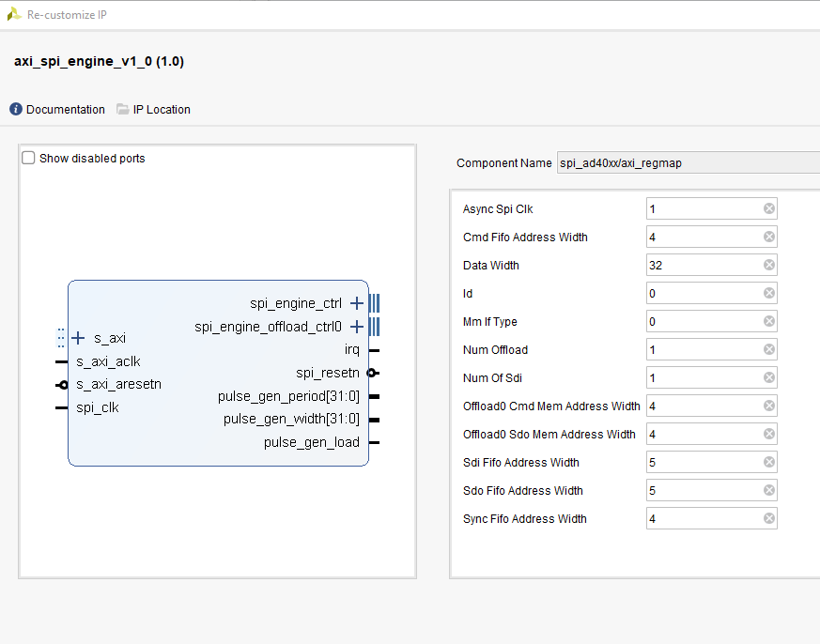
Task: Click the Offload0 Cmd Mem Address Width input
Action: click(703, 406)
